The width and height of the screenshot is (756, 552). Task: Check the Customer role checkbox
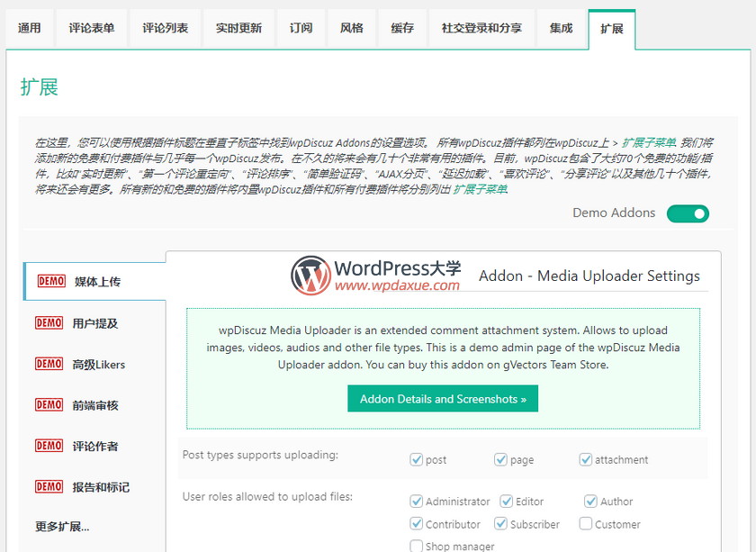pyautogui.click(x=585, y=523)
